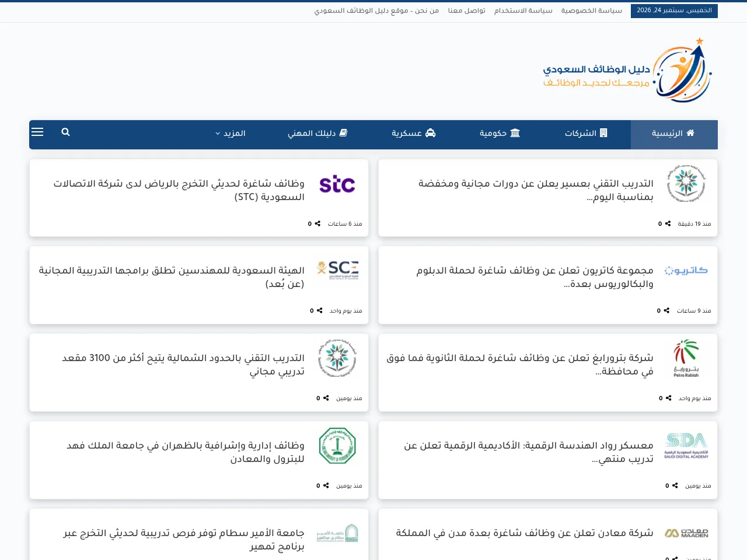Image resolution: width=747 pixels, height=560 pixels.
Task: Click share icon on كاتريون card
Action: [666, 310]
